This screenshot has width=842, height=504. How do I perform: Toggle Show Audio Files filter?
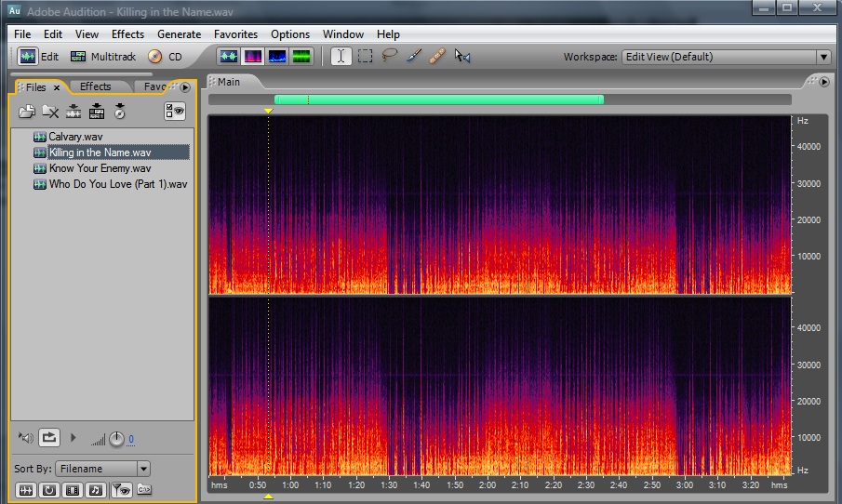pos(26,490)
